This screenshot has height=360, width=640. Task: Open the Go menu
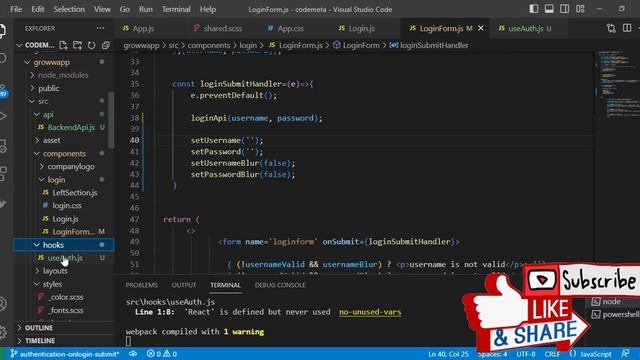(124, 9)
